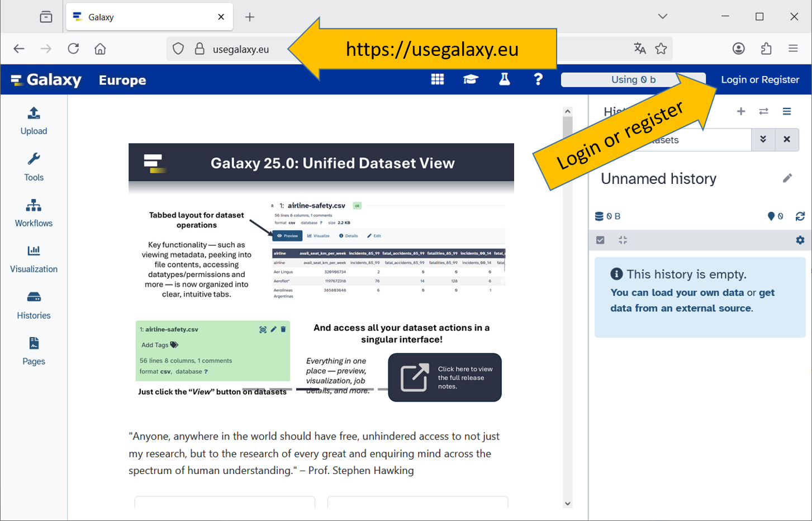Follow the 'get data from an external source' link
The height and width of the screenshot is (521, 812).
click(692, 300)
